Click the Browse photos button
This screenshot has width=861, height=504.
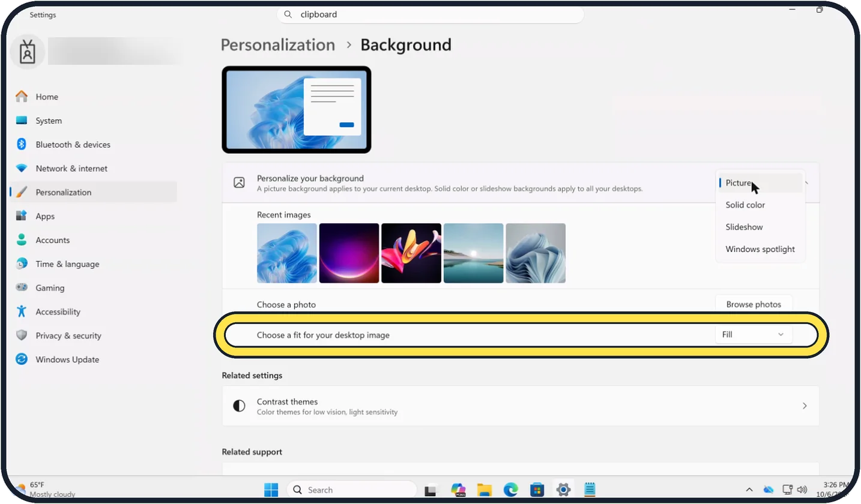click(x=754, y=304)
